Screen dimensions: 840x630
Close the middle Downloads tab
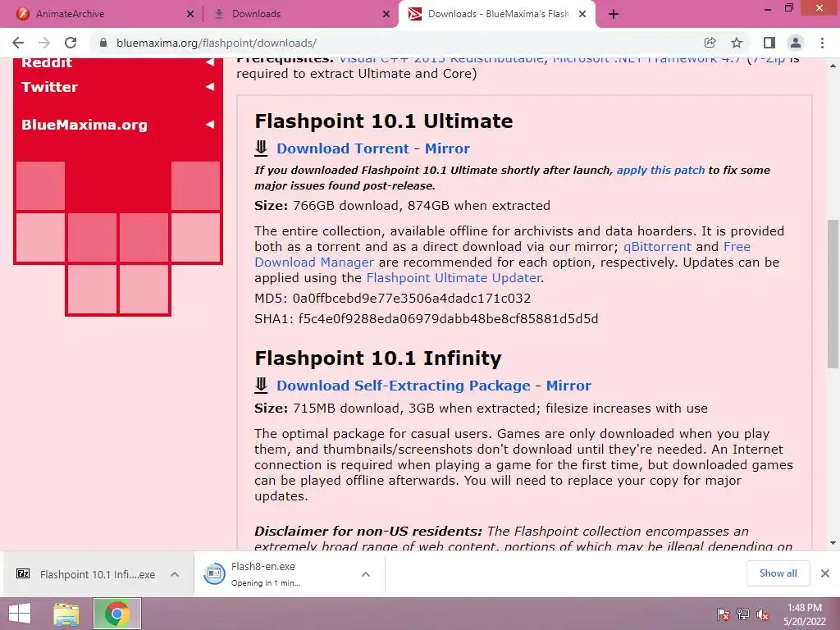(x=386, y=14)
